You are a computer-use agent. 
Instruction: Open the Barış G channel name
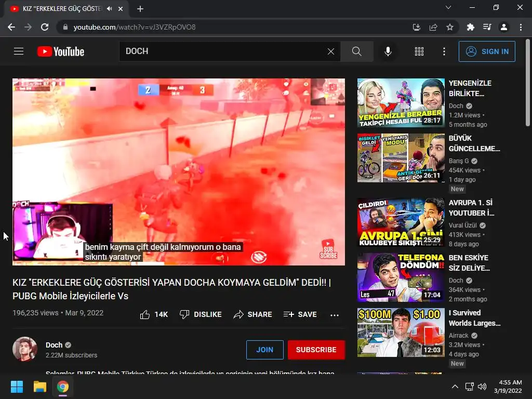pyautogui.click(x=459, y=161)
